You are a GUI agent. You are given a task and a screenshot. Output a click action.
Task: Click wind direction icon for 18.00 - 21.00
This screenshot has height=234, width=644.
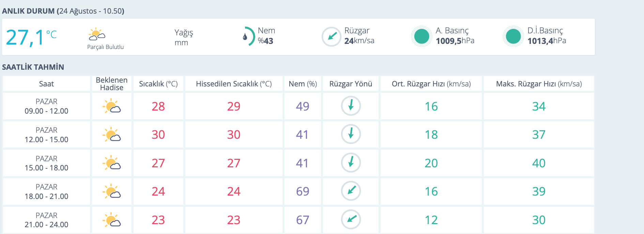coord(351,191)
